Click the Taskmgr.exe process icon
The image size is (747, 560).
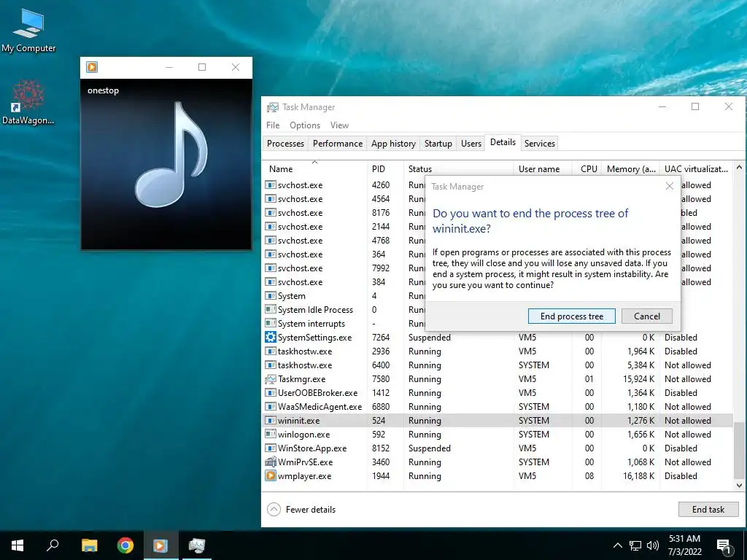click(271, 379)
